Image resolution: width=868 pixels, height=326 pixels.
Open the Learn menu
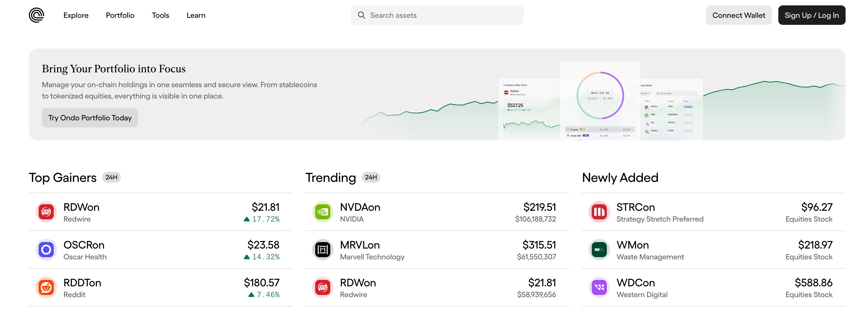point(196,15)
